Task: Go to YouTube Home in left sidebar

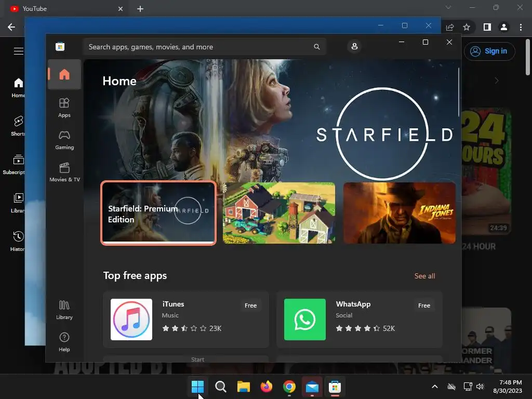Action: coord(18,87)
